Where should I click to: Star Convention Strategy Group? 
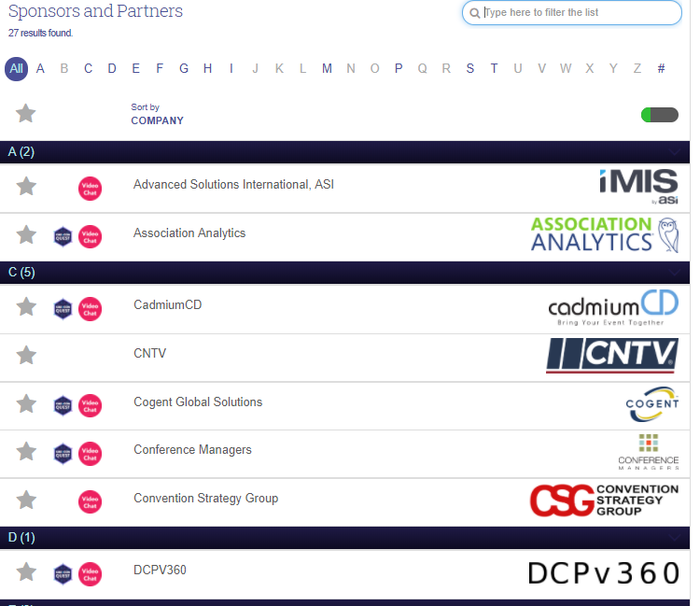tap(26, 500)
